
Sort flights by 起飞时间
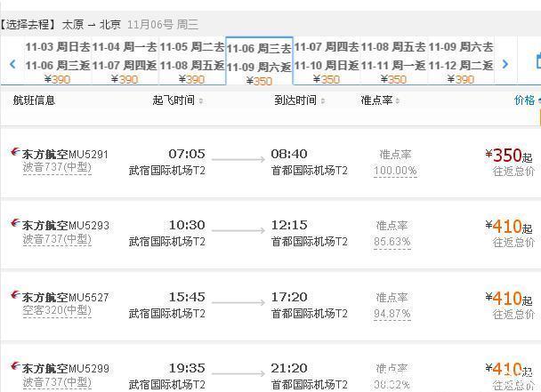pos(178,100)
